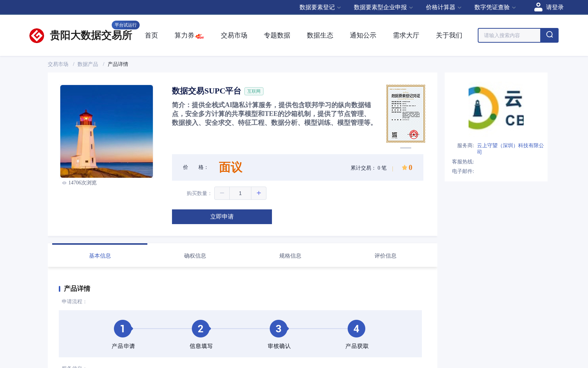Click the 面议 price text
The width and height of the screenshot is (588, 368).
[231, 167]
